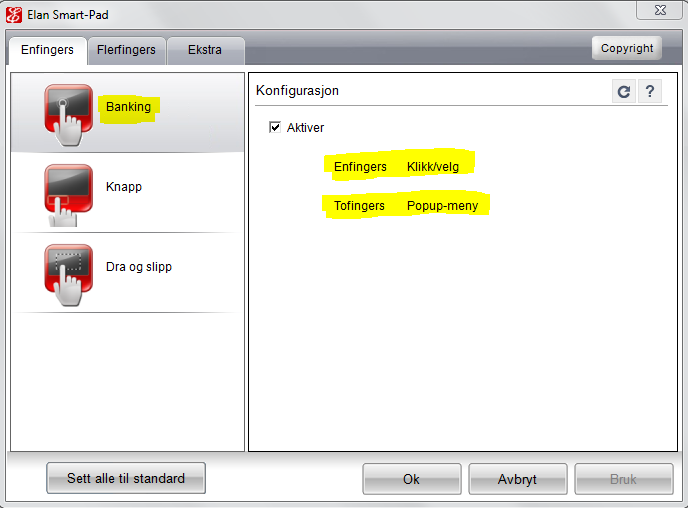The height and width of the screenshot is (508, 688).
Task: Click the Tofingers configuration label
Action: [359, 206]
